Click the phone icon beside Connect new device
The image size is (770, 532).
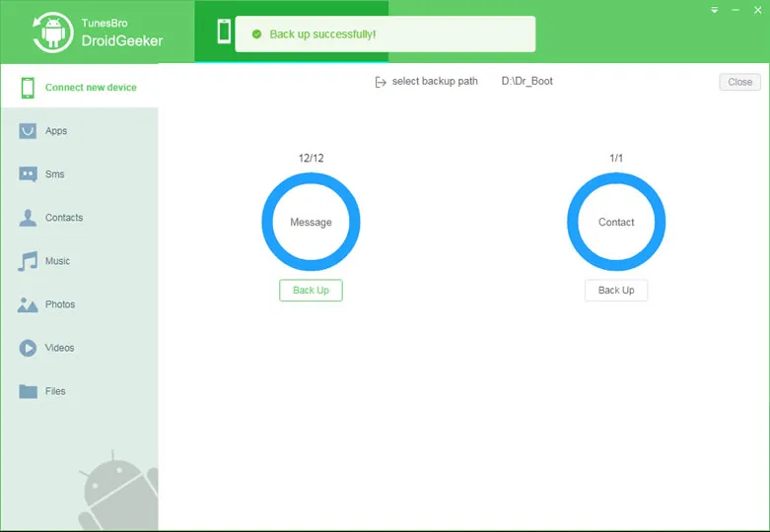(x=28, y=88)
